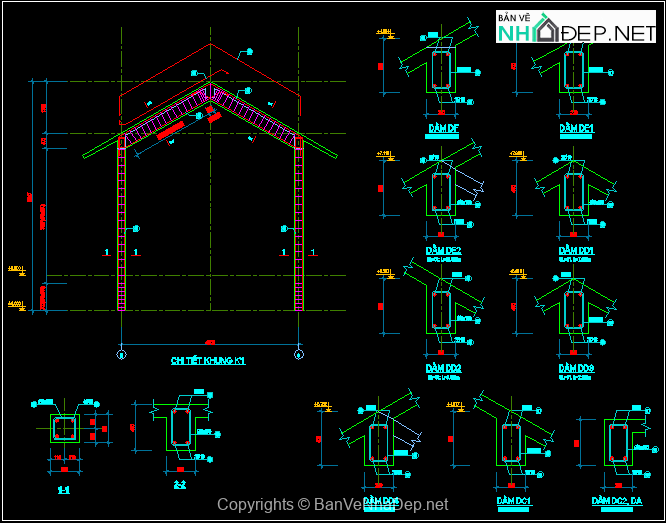This screenshot has height=523, width=666.
Task: Select the right magenta column of frame K1
Action: point(299,225)
